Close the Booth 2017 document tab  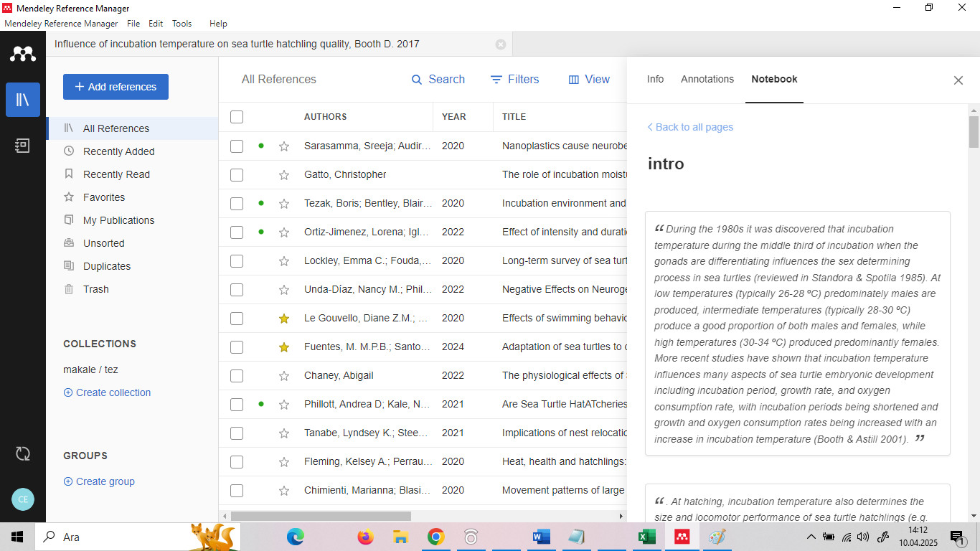point(501,44)
